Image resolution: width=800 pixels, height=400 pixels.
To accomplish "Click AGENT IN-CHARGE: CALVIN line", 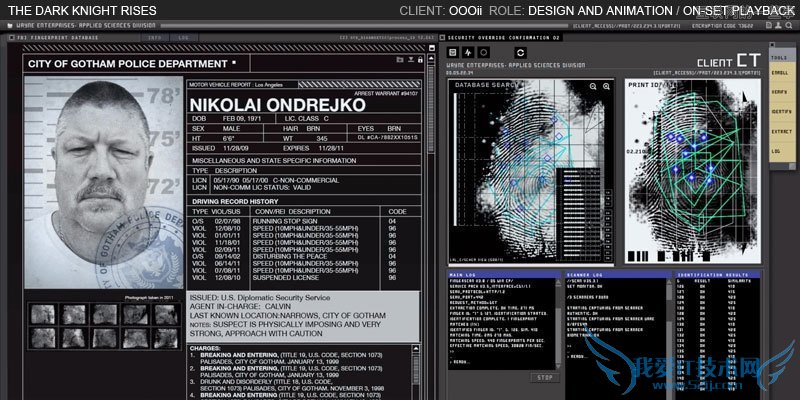I will pos(240,307).
